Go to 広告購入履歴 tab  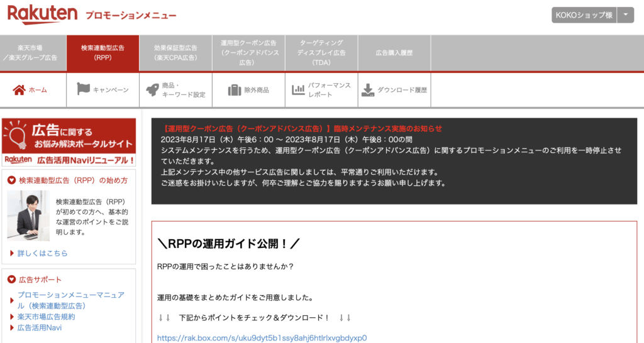pos(394,53)
